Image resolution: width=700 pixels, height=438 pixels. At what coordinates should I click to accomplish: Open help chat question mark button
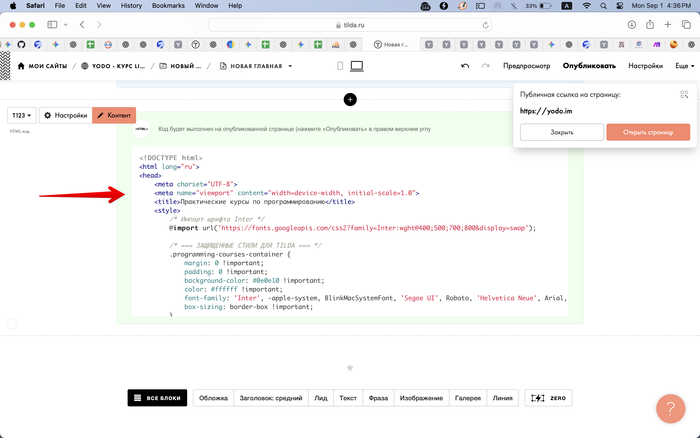[x=670, y=408]
